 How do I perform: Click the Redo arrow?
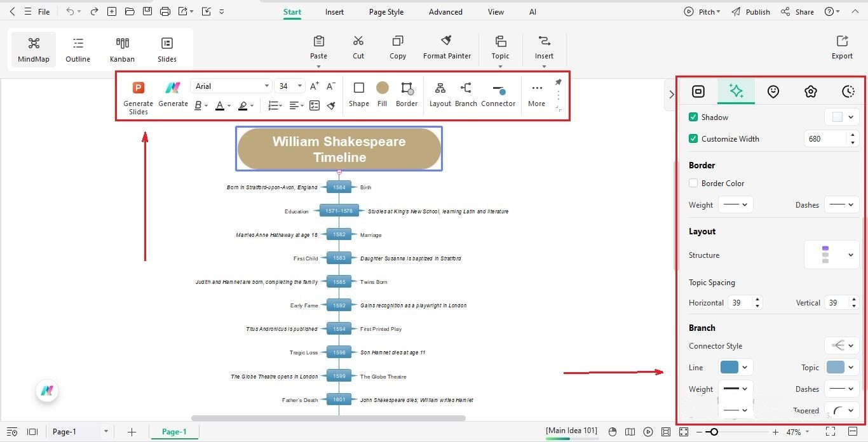(x=94, y=11)
